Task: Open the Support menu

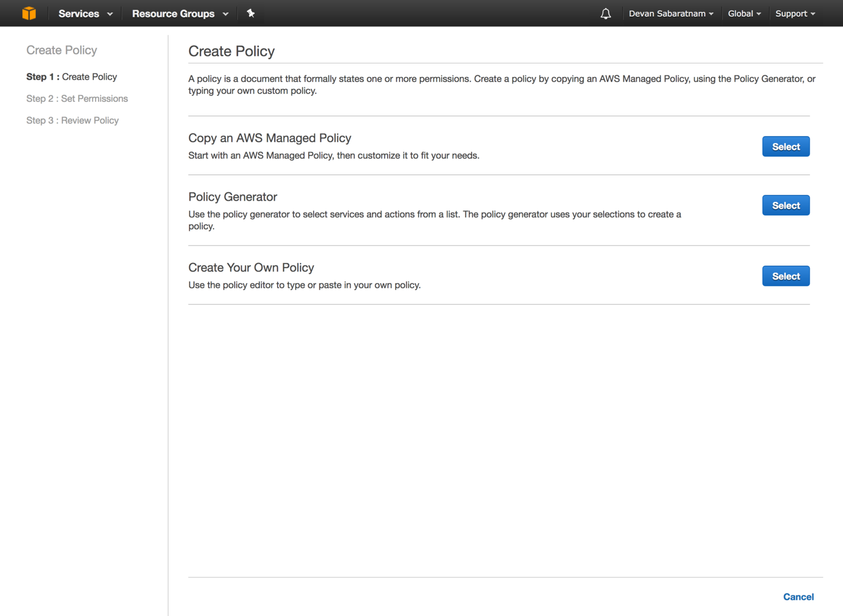Action: pos(795,13)
